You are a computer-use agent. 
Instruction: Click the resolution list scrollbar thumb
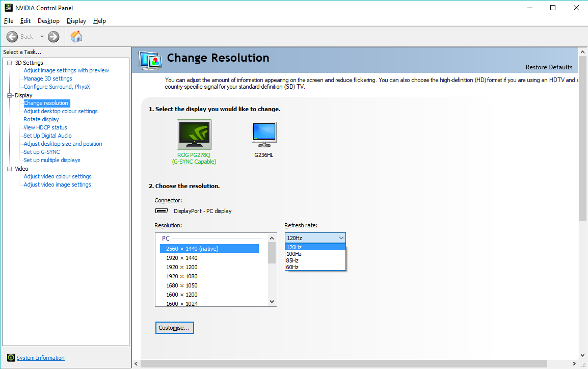click(272, 253)
